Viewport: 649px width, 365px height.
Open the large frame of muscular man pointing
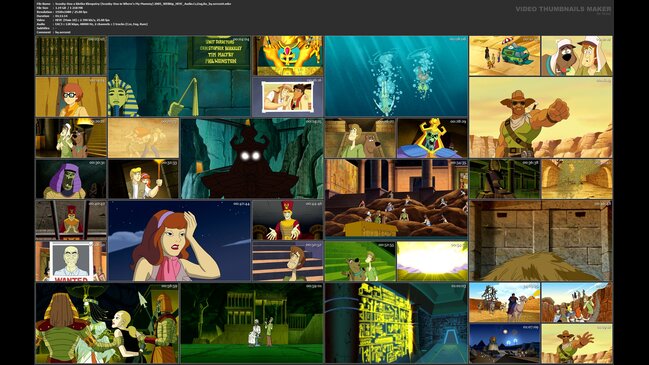pos(541,118)
